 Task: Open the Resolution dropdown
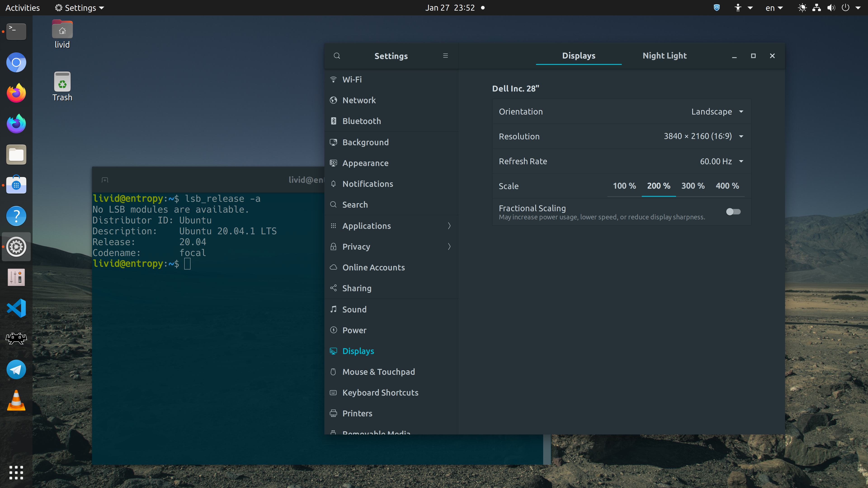click(703, 136)
